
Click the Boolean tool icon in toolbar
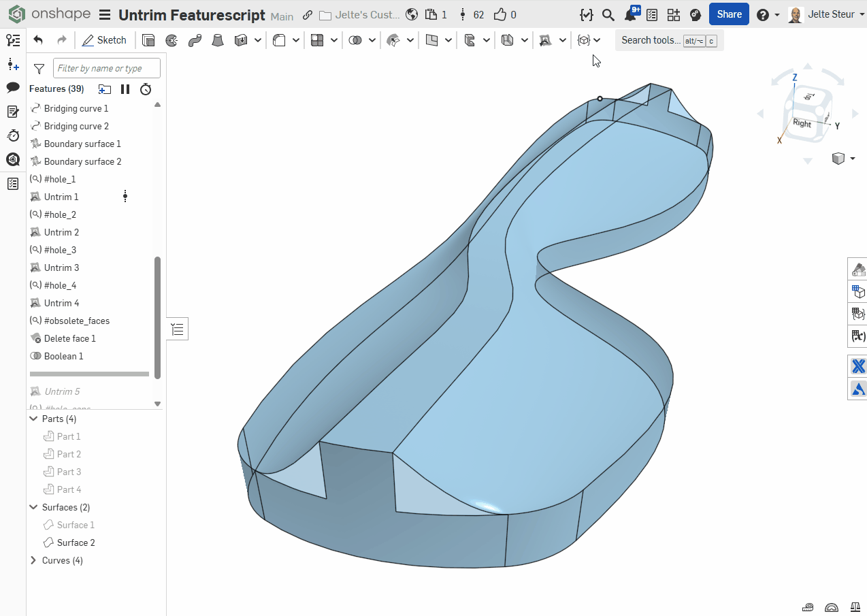[355, 41]
